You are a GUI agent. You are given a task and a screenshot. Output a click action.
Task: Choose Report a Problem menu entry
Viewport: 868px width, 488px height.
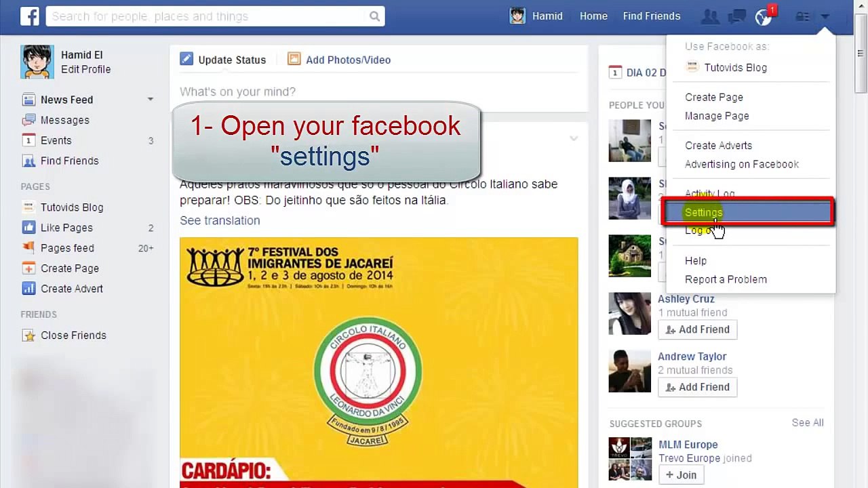tap(726, 279)
